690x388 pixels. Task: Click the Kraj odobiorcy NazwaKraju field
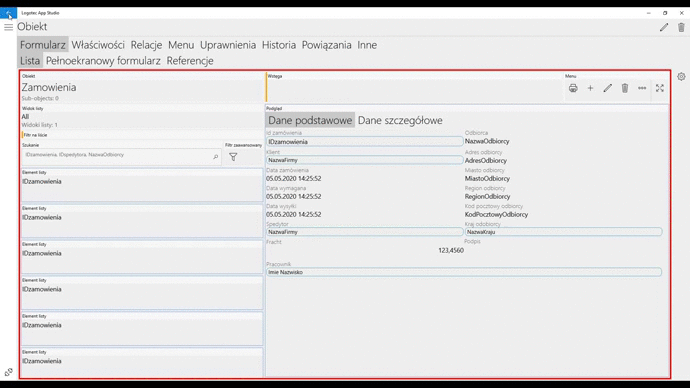click(563, 232)
